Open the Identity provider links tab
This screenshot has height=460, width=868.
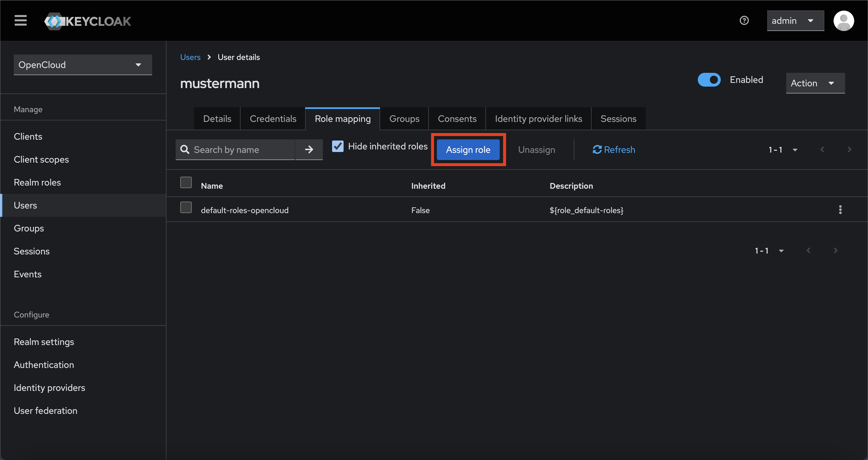[x=538, y=118]
